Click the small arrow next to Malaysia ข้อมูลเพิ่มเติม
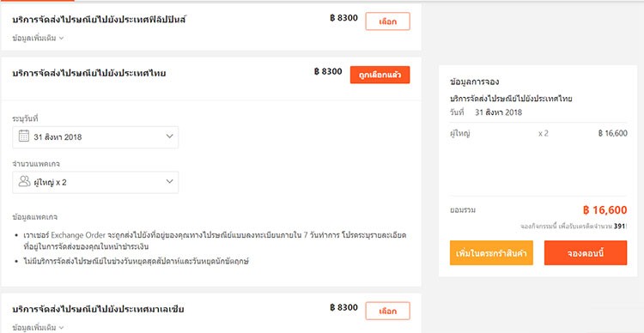 [x=61, y=328]
